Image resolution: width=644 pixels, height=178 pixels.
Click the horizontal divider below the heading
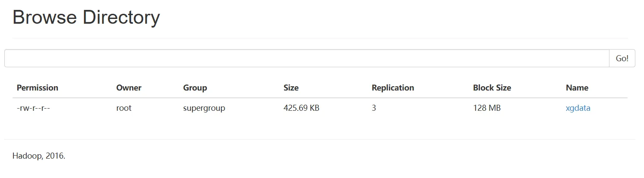[x=319, y=38]
